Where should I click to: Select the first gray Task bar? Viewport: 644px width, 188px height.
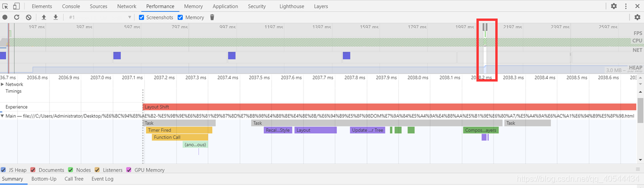pyautogui.click(x=179, y=123)
